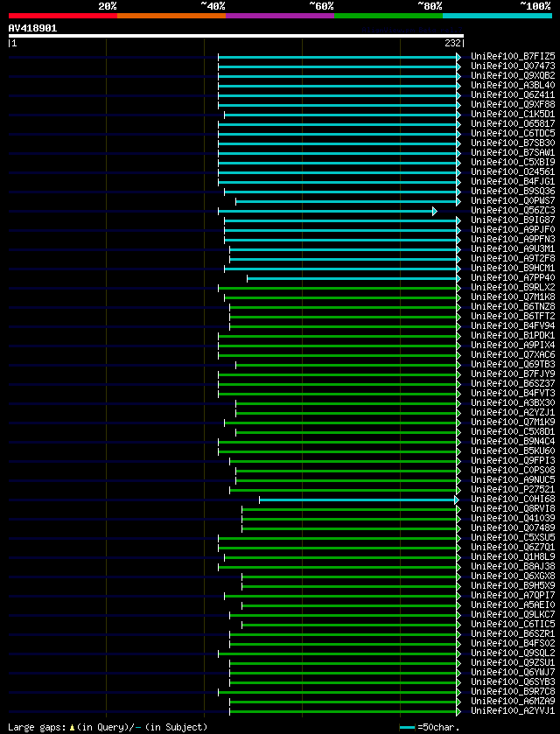Viewport: 560px width, 734px height.
Task: Click the UniRef100_B6TFT2 label
Action: coord(513,317)
